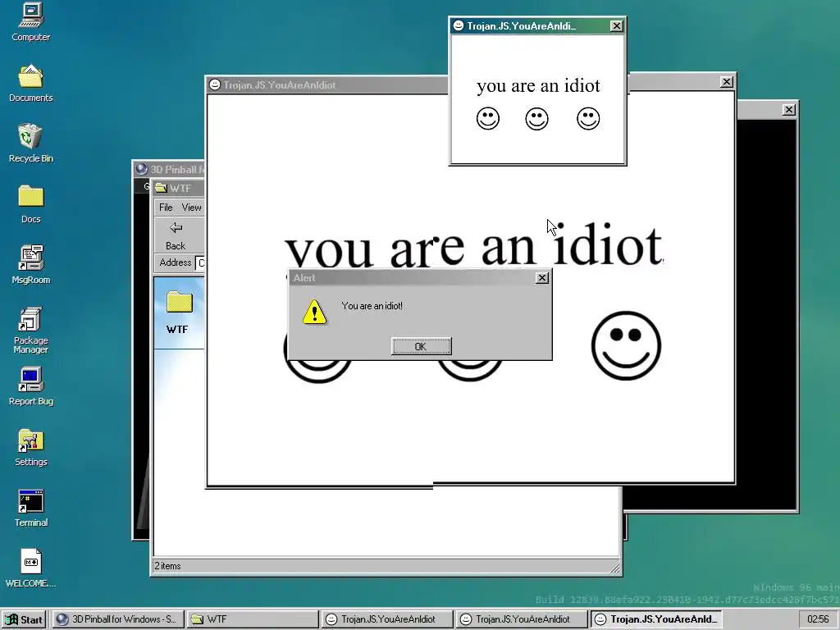Click the yellow warning icon in Alert
Image resolution: width=840 pixels, height=630 pixels.
pyautogui.click(x=314, y=312)
